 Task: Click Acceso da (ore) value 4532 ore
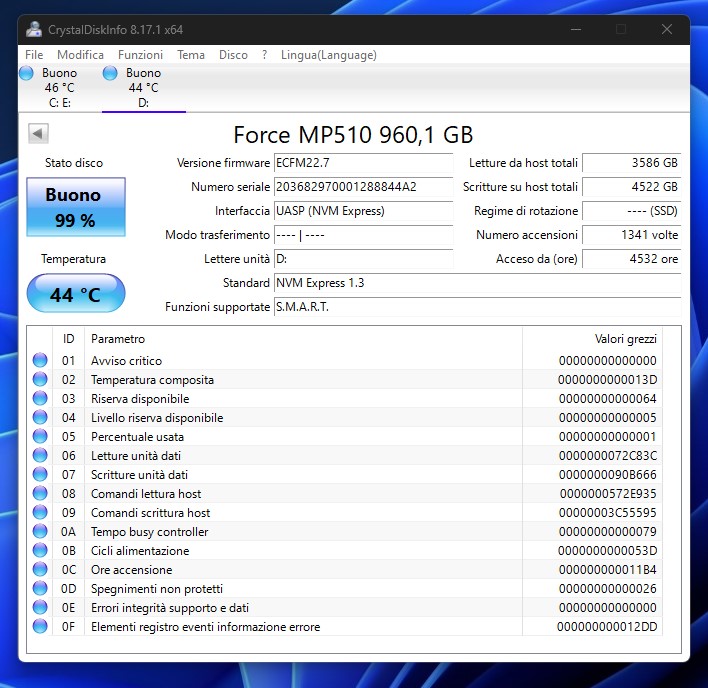point(631,259)
